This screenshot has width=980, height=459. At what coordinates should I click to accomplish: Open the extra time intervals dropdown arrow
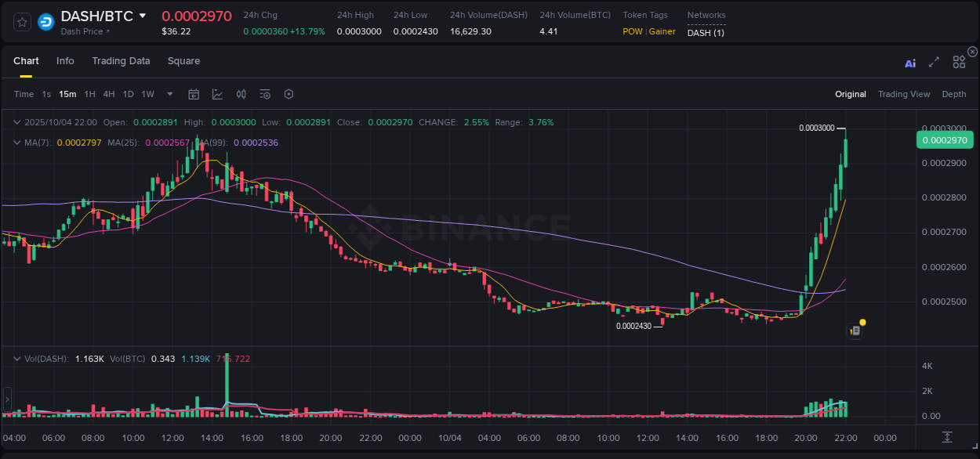pyautogui.click(x=169, y=94)
